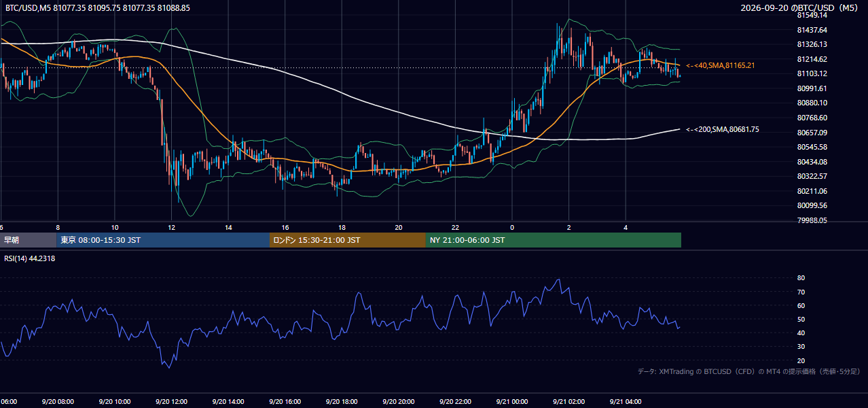This screenshot has height=408, width=868.
Task: Click the RSI axis level 60 label
Action: click(x=801, y=305)
